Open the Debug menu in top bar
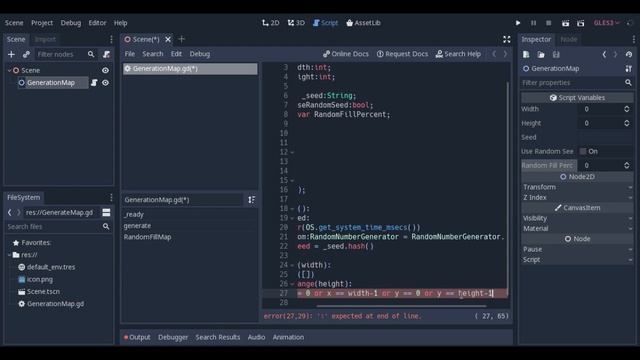The image size is (640, 360). click(x=71, y=23)
